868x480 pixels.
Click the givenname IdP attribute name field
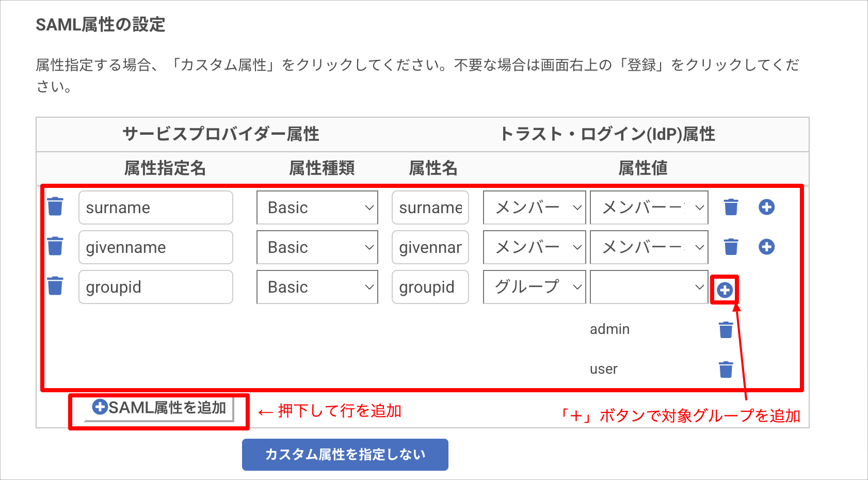[x=430, y=247]
